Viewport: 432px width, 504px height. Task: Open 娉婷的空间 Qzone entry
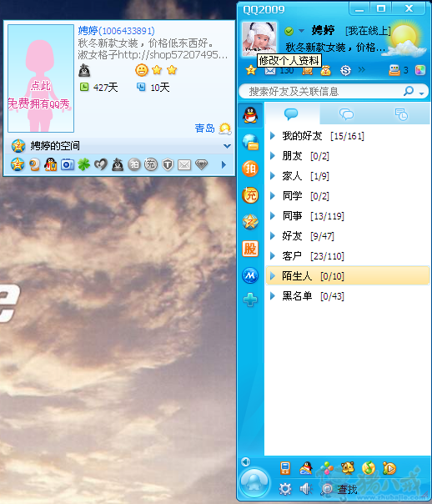coord(55,145)
